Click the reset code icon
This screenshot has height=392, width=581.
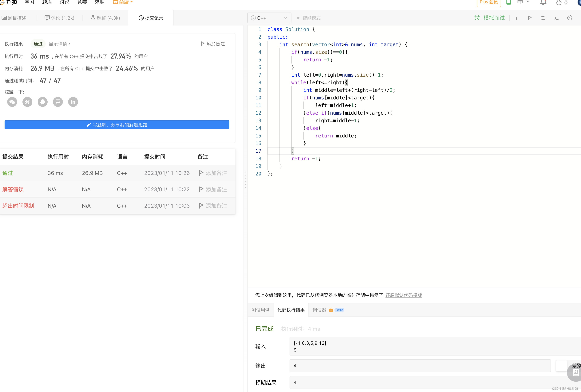543,18
